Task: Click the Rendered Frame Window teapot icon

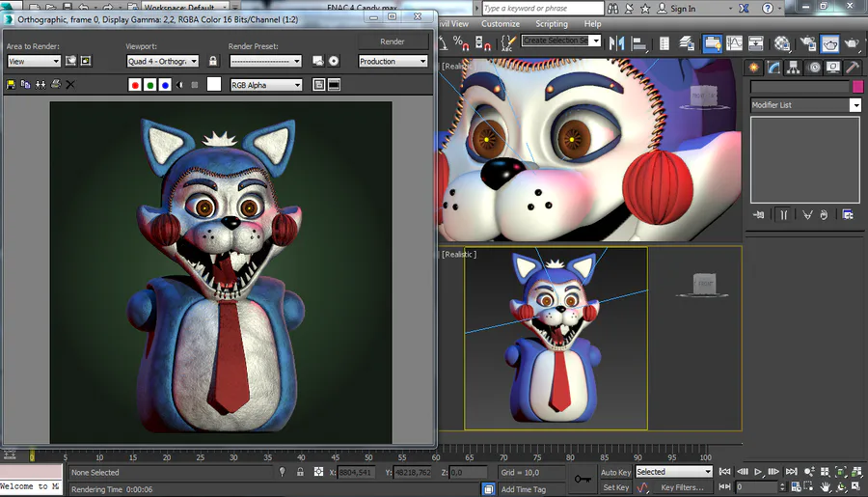Action: (x=829, y=43)
